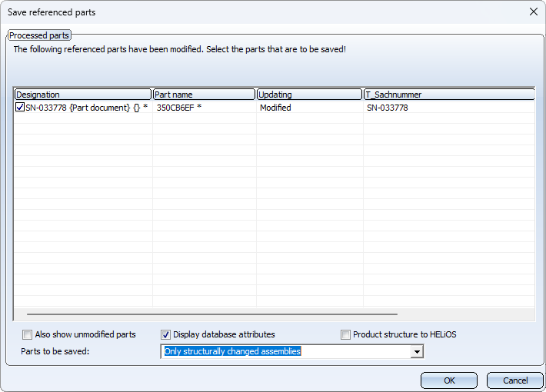Confirm with the OK button
The height and width of the screenshot is (392, 546).
[x=449, y=380]
